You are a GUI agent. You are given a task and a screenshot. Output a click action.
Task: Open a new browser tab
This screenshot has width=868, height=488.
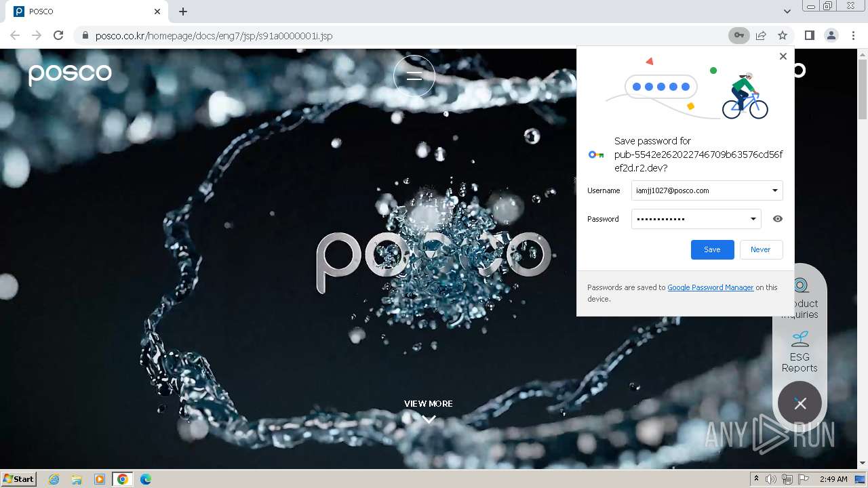point(183,12)
